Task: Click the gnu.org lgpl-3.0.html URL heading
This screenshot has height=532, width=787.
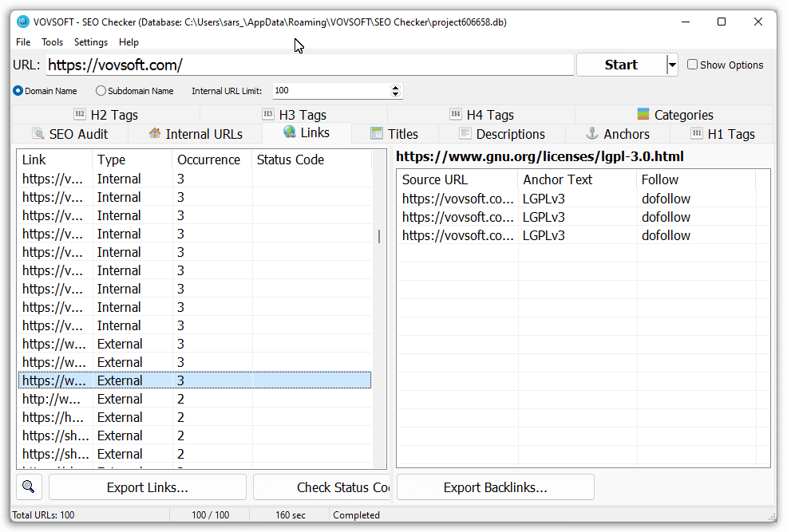Action: point(540,156)
